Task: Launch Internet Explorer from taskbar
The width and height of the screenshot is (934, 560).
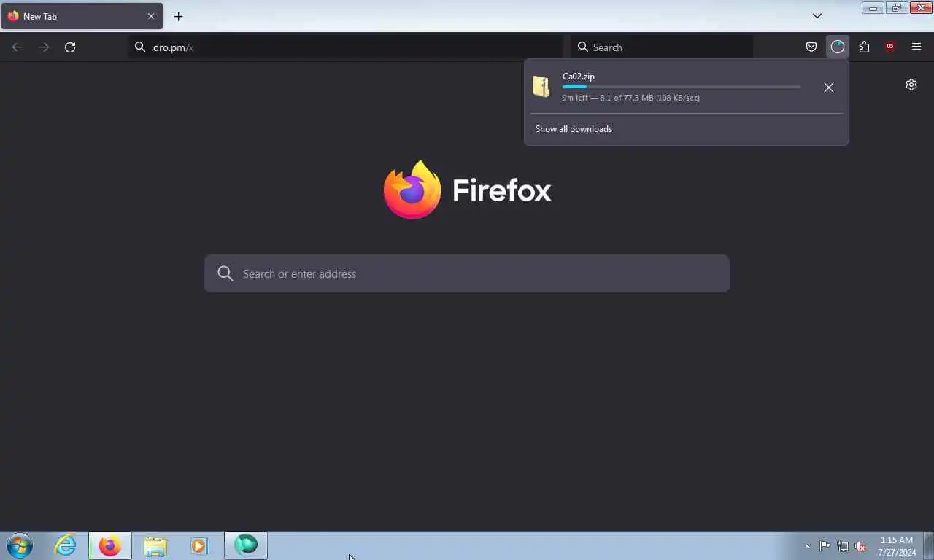Action: [x=65, y=545]
